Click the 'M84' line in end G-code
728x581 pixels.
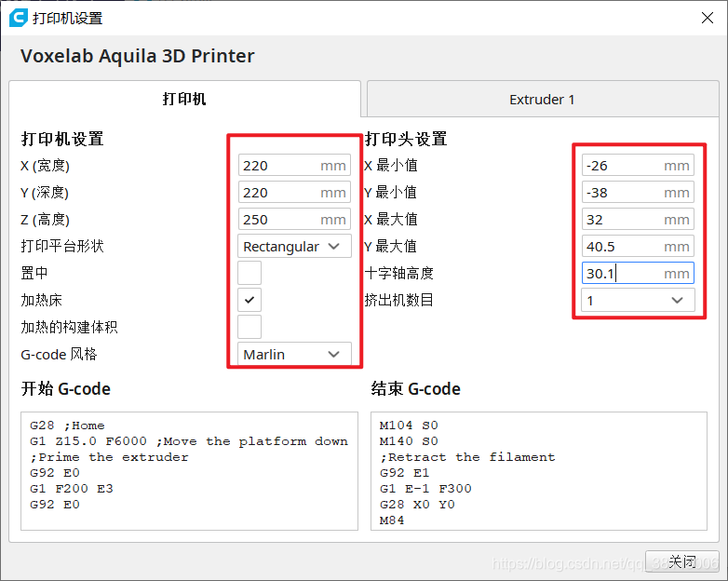point(392,520)
